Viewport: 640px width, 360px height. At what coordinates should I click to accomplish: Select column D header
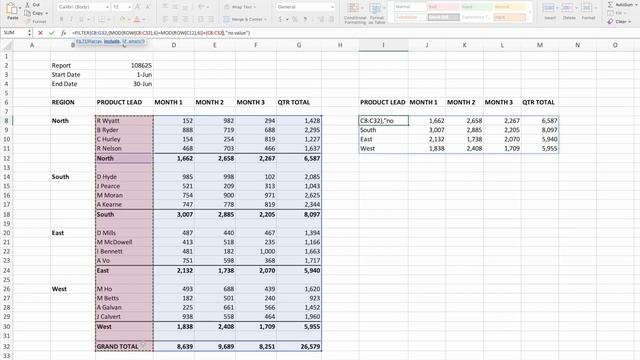tap(174, 45)
